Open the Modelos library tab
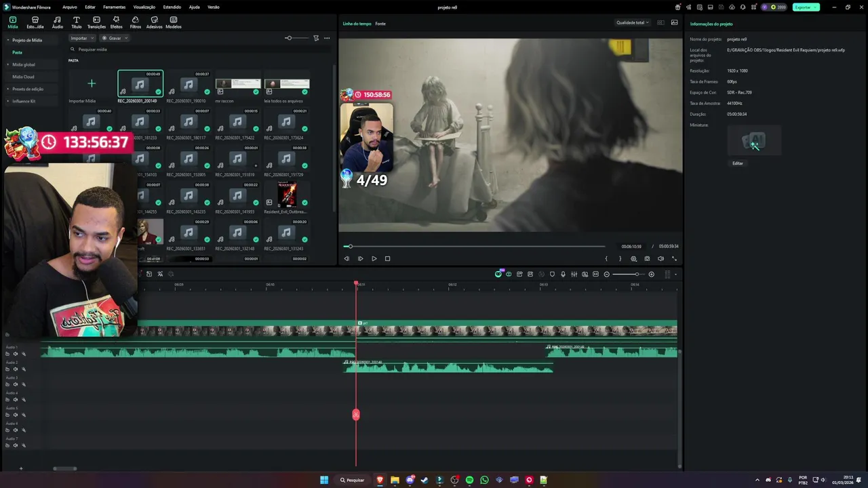868x488 pixels. pos(174,22)
